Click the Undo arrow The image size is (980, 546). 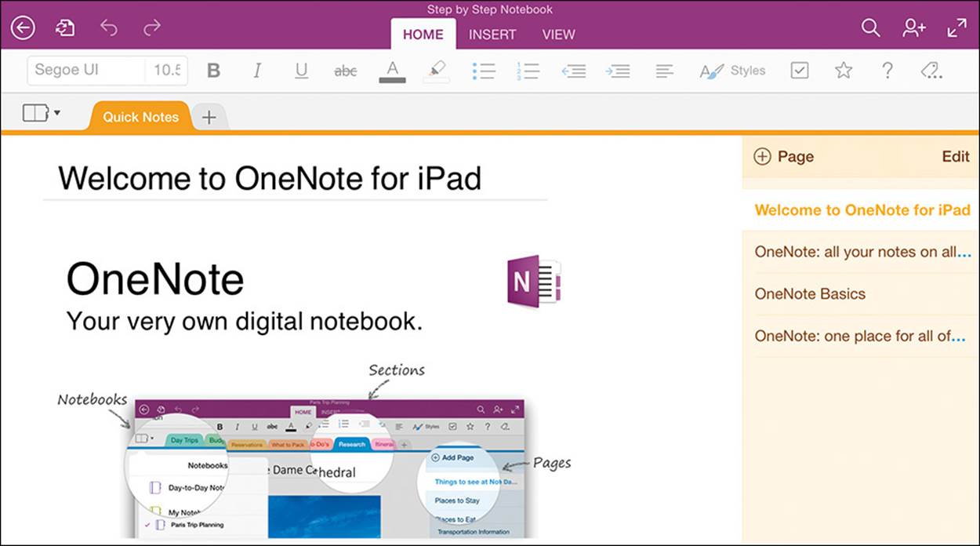tap(109, 28)
